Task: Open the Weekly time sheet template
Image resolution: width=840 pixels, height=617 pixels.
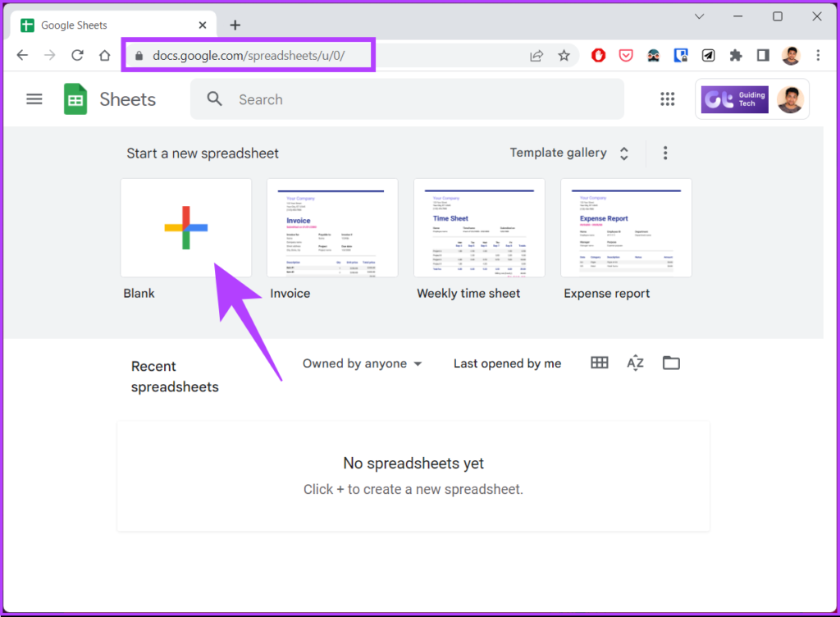Action: click(x=479, y=227)
